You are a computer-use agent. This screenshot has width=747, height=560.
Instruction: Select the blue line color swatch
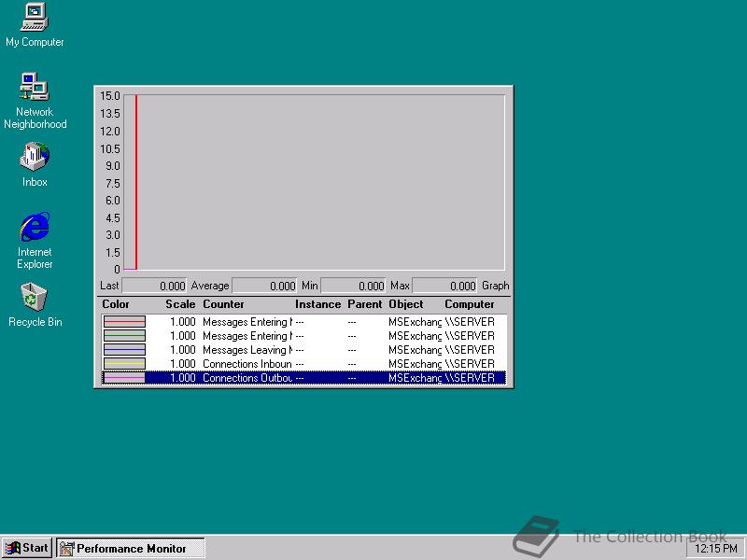pyautogui.click(x=124, y=349)
